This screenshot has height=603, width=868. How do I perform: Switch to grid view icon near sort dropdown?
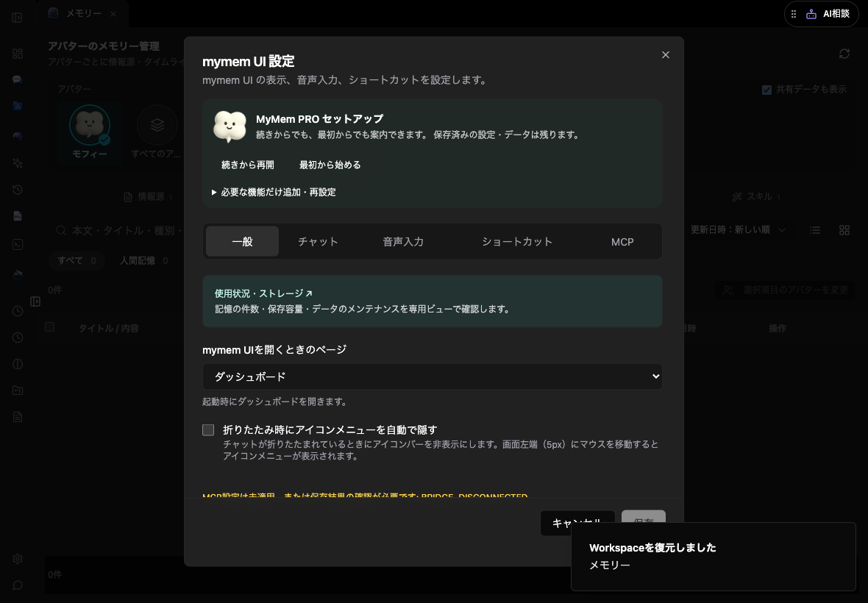point(844,230)
